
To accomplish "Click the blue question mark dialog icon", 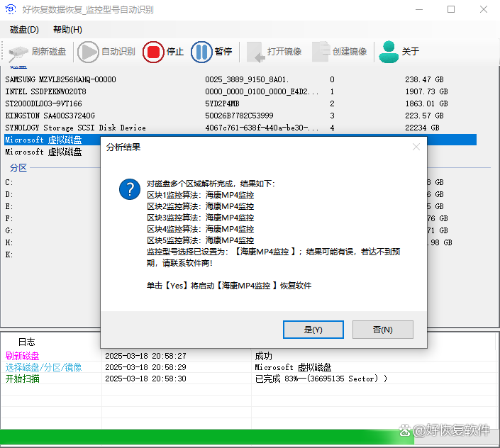I will click(130, 189).
